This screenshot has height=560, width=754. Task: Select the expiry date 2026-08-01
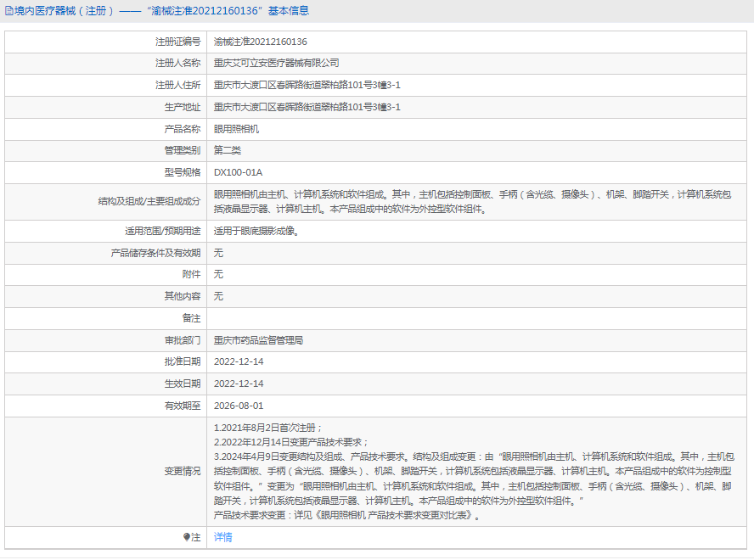(239, 406)
